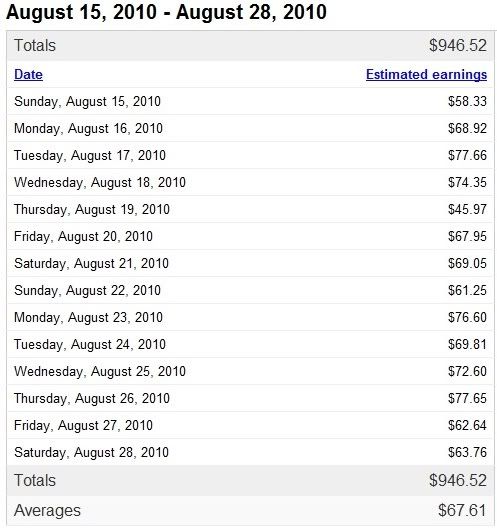Select the Saturday, August 21, 2010 row
This screenshot has height=530, width=497.
[x=250, y=263]
